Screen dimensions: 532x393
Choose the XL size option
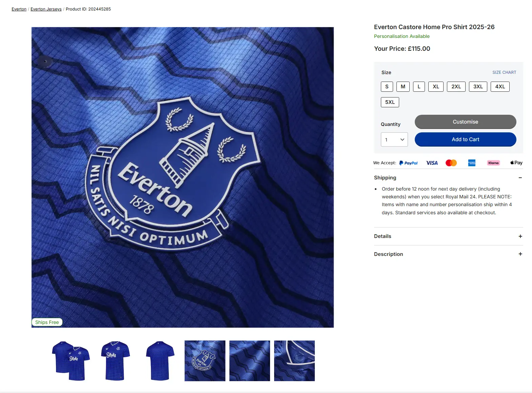coord(436,87)
